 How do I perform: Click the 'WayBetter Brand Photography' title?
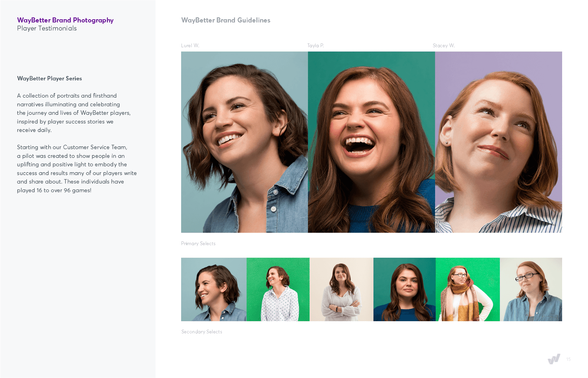(x=65, y=20)
